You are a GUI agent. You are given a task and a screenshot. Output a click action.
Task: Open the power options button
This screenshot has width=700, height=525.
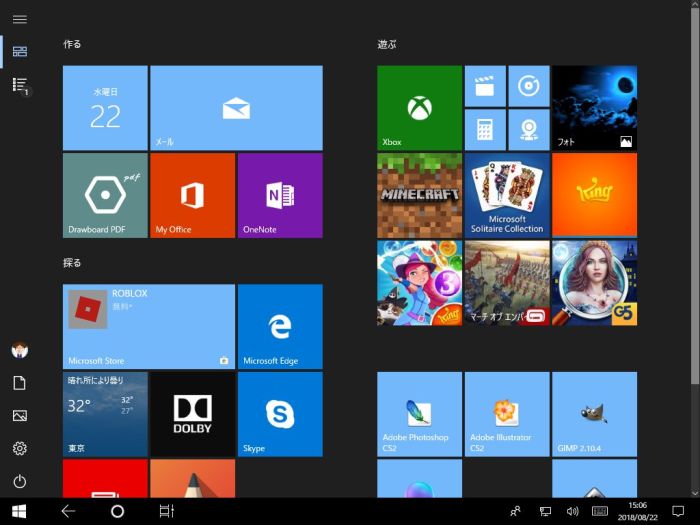[19, 481]
